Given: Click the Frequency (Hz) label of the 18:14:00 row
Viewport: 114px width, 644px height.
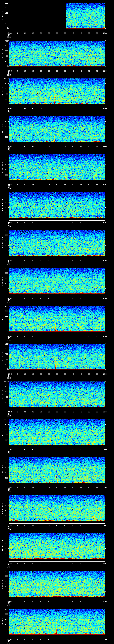Looking at the screenshot, I should tap(3, 205).
